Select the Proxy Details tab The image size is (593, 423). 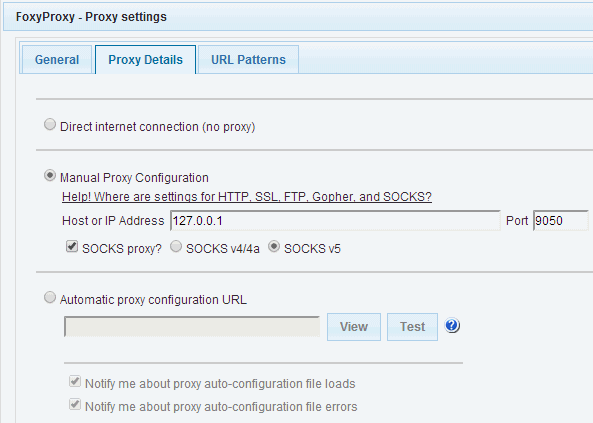146,59
